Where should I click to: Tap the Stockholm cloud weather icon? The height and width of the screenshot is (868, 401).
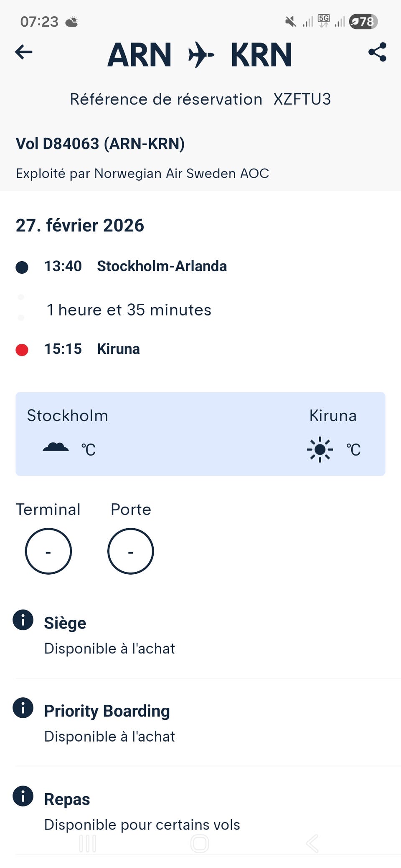click(x=56, y=448)
